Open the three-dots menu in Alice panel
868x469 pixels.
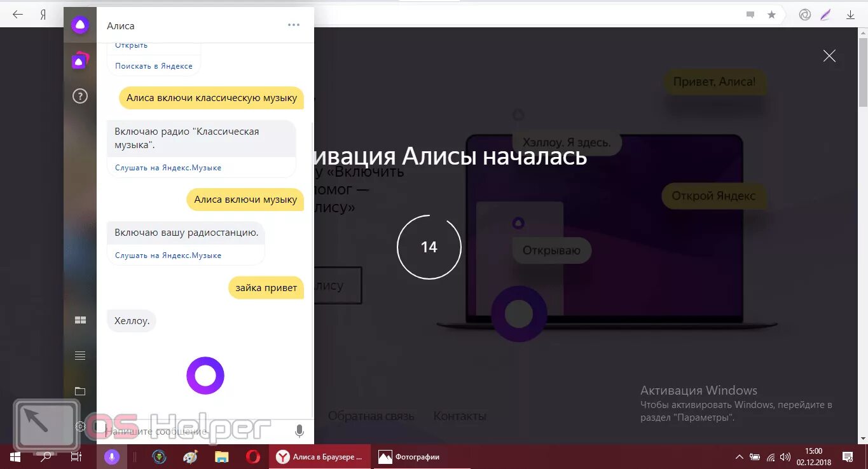[x=293, y=25]
